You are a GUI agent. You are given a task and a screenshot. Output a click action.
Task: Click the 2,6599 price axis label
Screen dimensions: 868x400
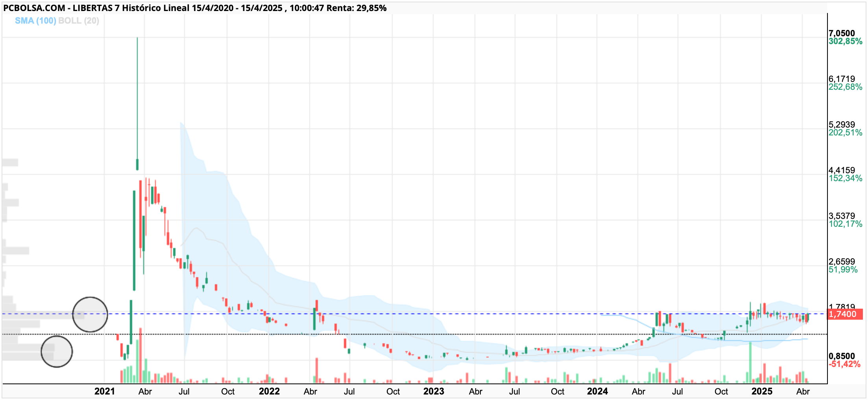[x=842, y=261]
